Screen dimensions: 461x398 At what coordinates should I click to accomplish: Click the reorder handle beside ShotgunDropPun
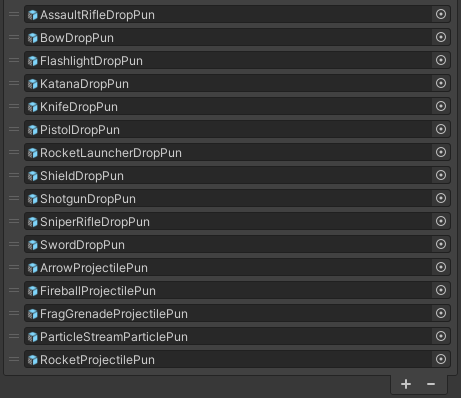tap(14, 198)
